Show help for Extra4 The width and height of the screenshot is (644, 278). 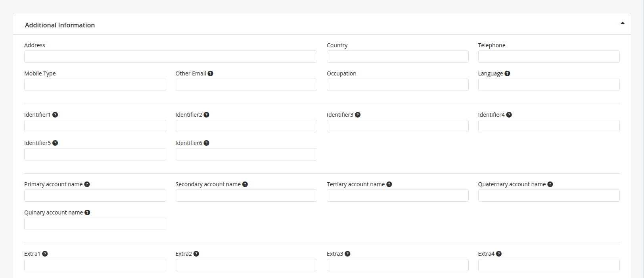tap(499, 254)
